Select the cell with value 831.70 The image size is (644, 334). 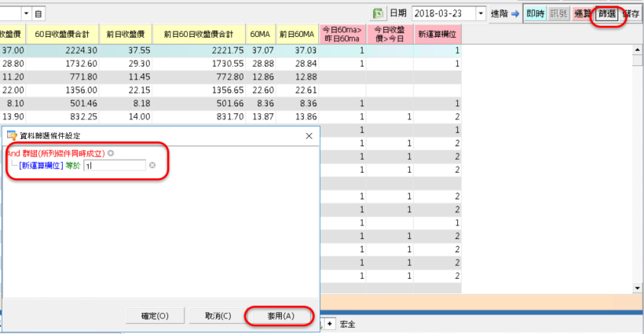(x=199, y=116)
